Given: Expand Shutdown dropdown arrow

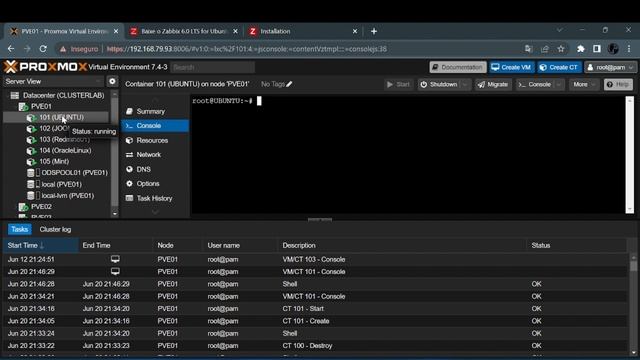Looking at the screenshot, I should coord(465,84).
